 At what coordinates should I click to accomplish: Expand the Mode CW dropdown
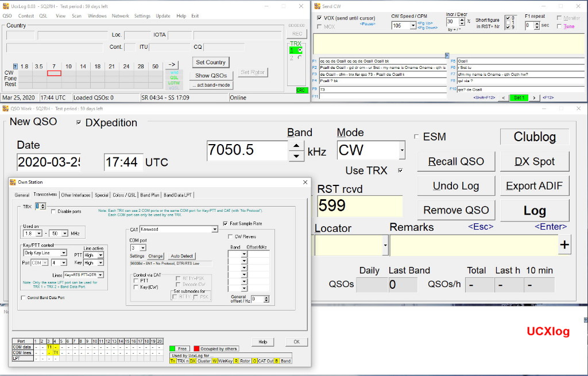(402, 150)
